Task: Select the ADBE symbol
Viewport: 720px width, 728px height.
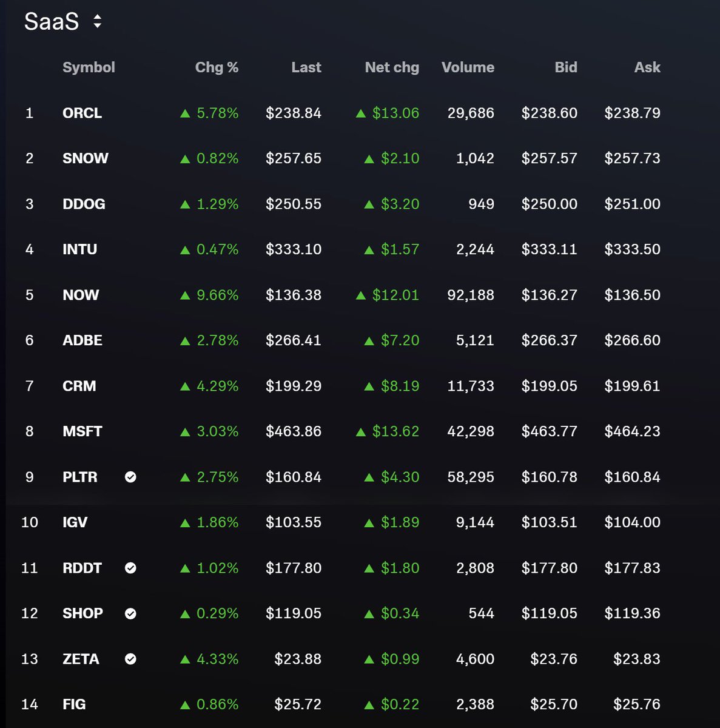Action: pyautogui.click(x=82, y=340)
